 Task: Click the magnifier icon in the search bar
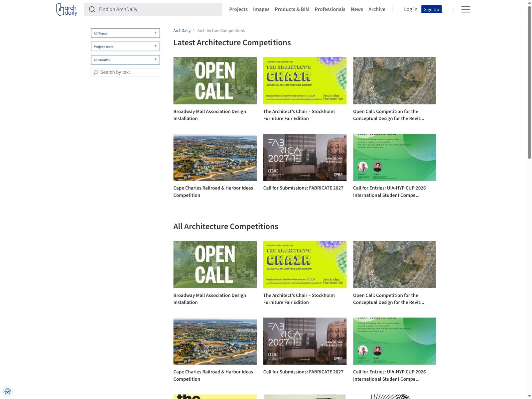pyautogui.click(x=92, y=9)
